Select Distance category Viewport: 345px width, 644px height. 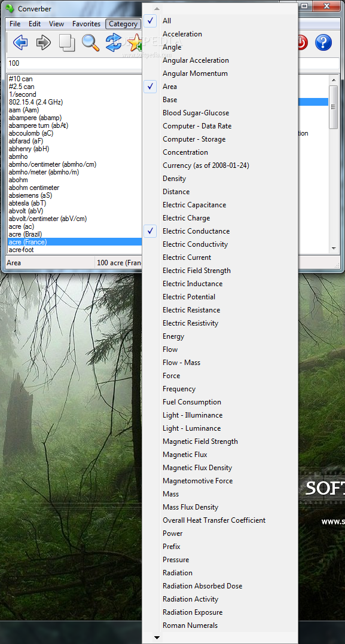point(220,192)
